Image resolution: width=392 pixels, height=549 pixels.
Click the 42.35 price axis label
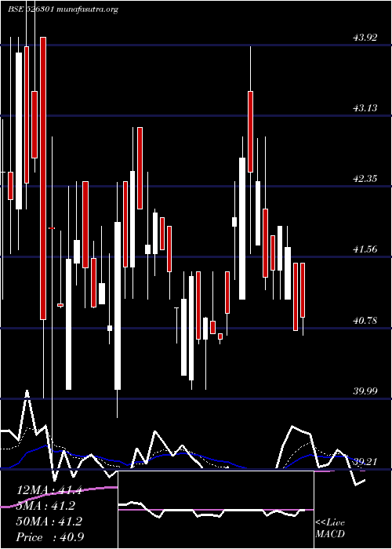(x=365, y=179)
